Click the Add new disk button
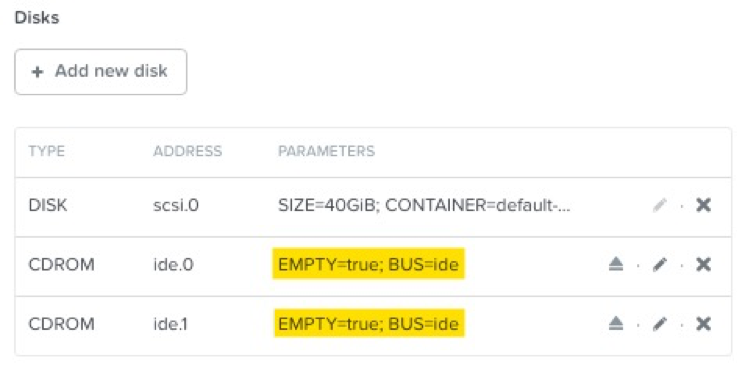 coord(101,72)
